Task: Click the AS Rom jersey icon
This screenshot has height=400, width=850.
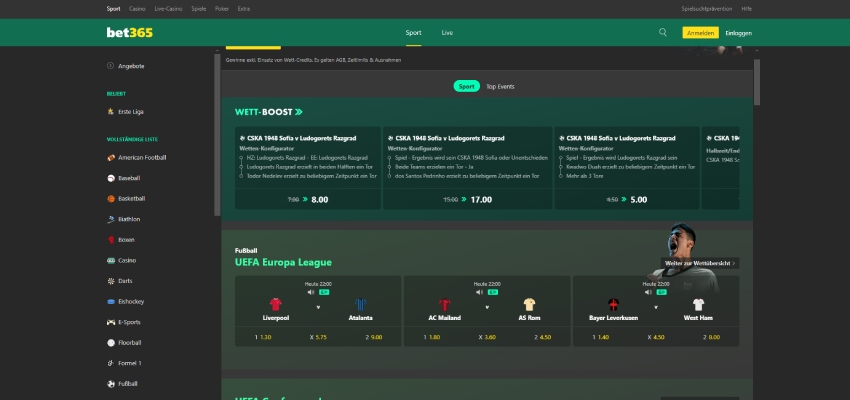Action: tap(529, 304)
